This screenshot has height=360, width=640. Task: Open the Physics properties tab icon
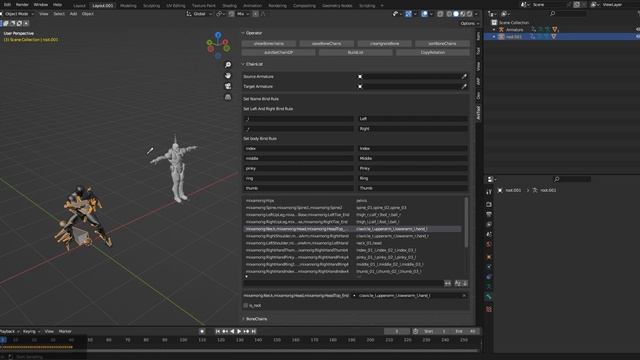[x=489, y=267]
